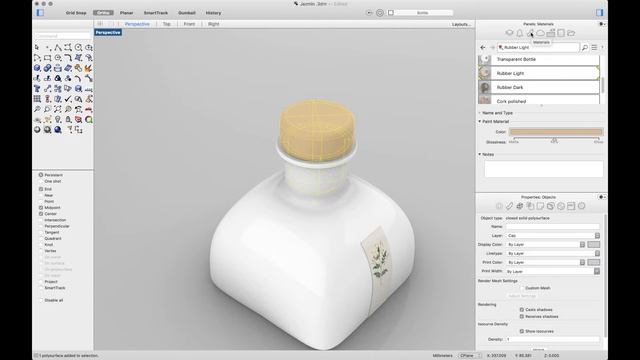Click the Explode tool icon
The height and width of the screenshot is (360, 640).
pyautogui.click(x=89, y=68)
